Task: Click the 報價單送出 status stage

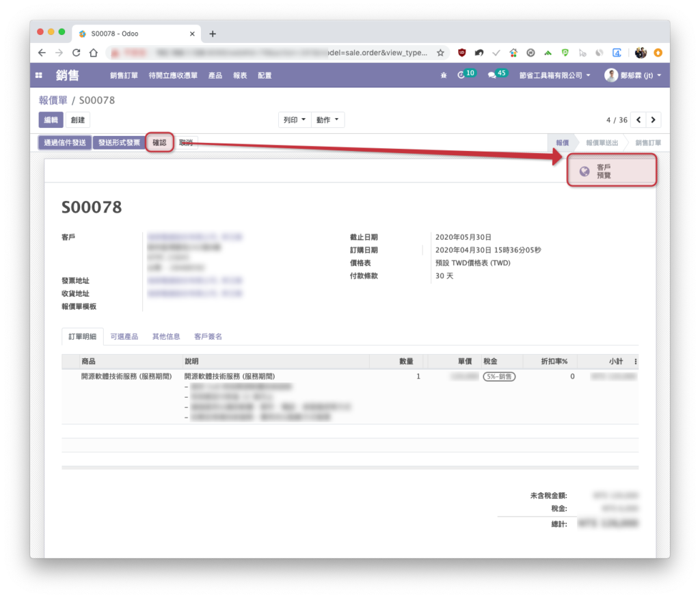Action: [602, 143]
